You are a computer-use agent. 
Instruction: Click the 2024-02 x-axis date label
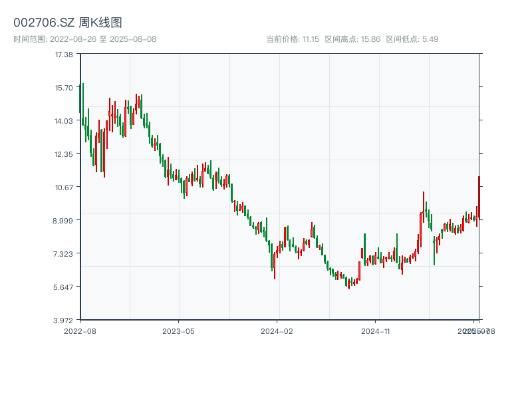coord(277,331)
